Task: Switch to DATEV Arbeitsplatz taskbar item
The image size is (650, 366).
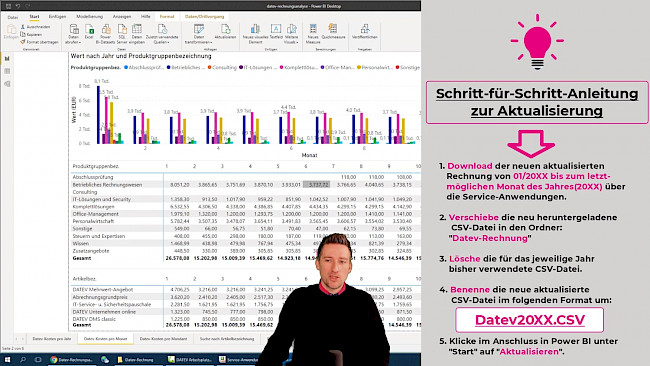Action: tap(190, 360)
